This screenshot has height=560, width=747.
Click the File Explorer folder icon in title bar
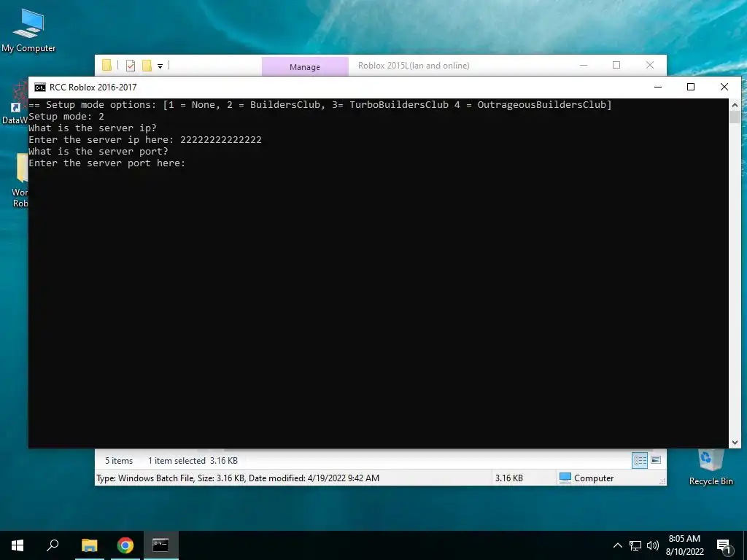107,65
